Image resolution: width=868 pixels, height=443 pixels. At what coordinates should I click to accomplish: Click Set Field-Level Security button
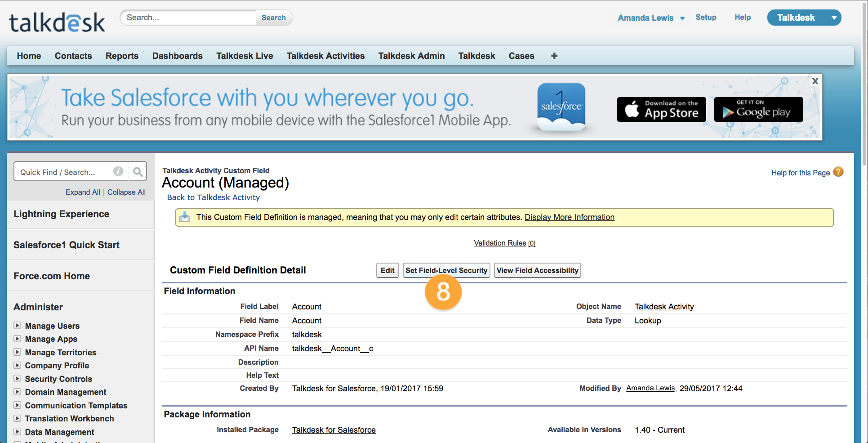coord(446,270)
